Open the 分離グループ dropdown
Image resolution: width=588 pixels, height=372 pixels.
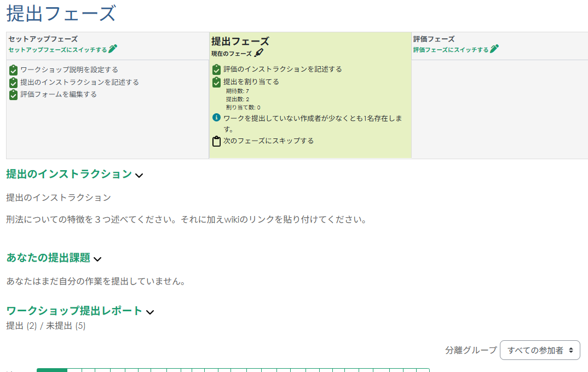tap(540, 350)
